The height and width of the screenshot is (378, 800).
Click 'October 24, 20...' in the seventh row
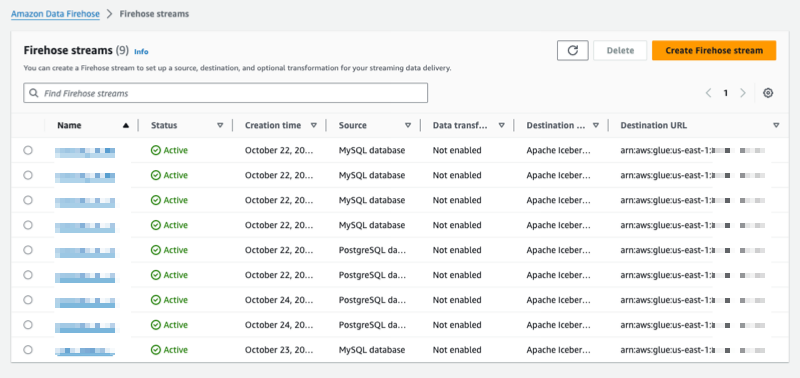279,300
